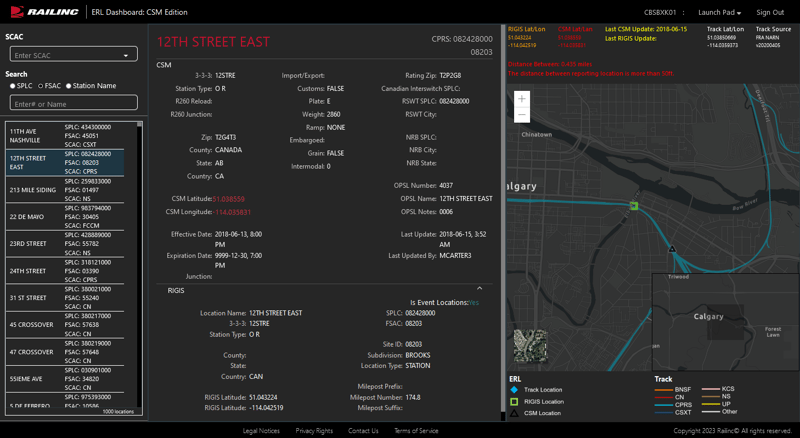The height and width of the screenshot is (438, 800).
Task: Open the Enter SCAC dropdown
Action: [x=73, y=54]
